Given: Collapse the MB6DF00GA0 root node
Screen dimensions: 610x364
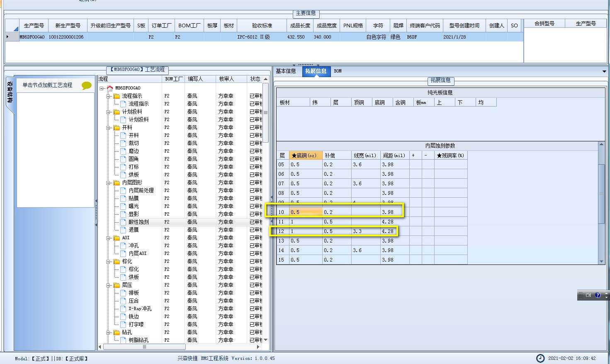Looking at the screenshot, I should click(x=102, y=88).
